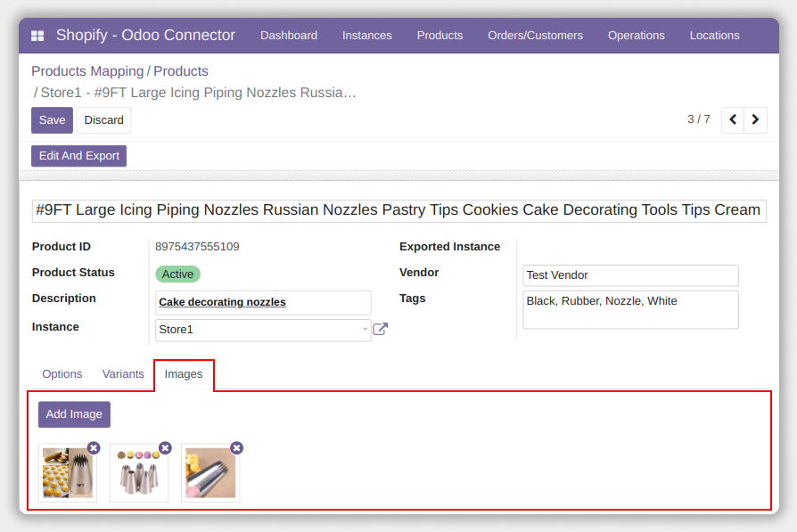Open Products menu
Viewport: 797px width, 532px height.
440,36
